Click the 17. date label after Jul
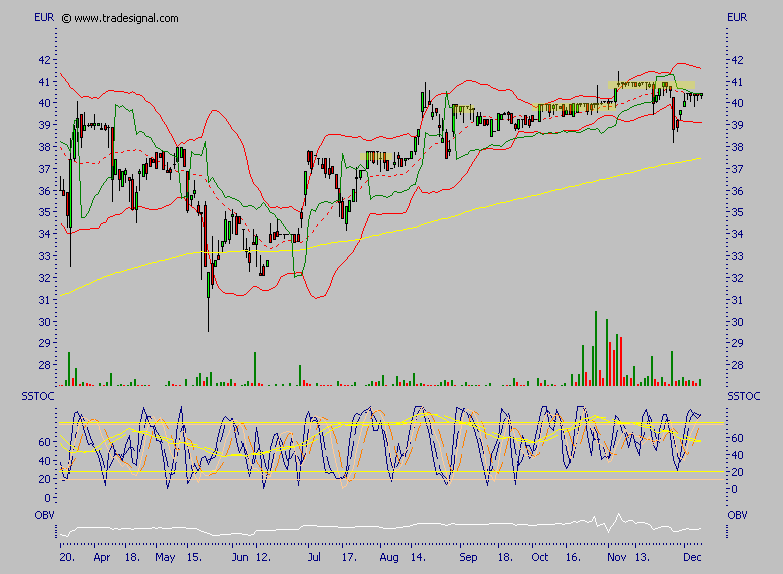Viewport: 783px width, 574px height. click(x=349, y=558)
